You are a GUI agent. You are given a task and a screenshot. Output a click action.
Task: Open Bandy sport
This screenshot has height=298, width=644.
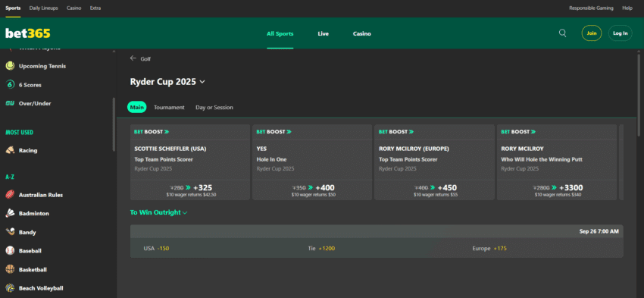pyautogui.click(x=27, y=232)
